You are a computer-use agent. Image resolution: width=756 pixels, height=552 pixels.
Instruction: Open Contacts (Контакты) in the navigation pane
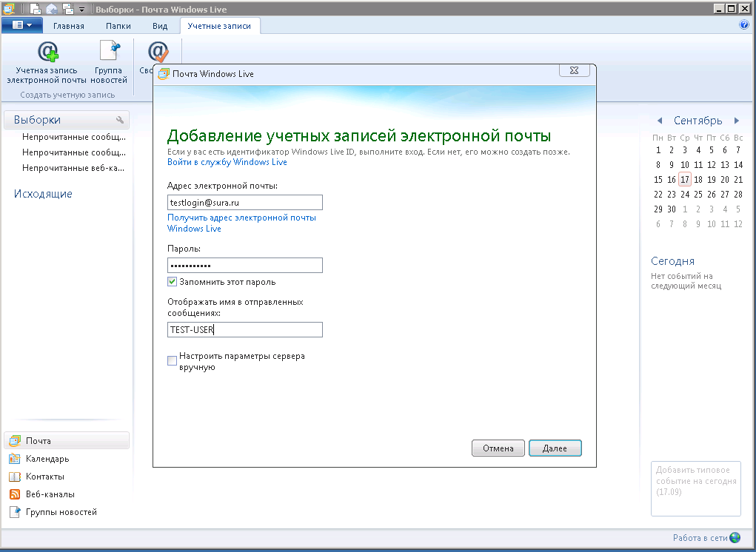[44, 477]
